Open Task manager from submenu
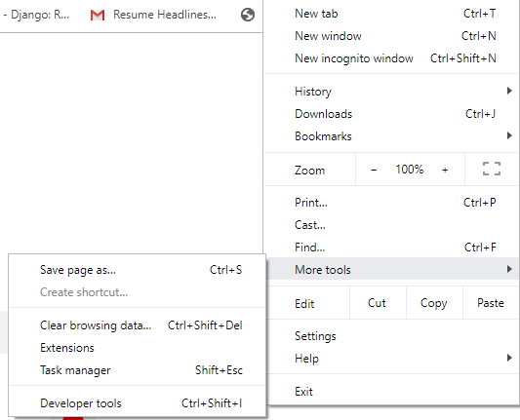The width and height of the screenshot is (520, 420). (138, 370)
